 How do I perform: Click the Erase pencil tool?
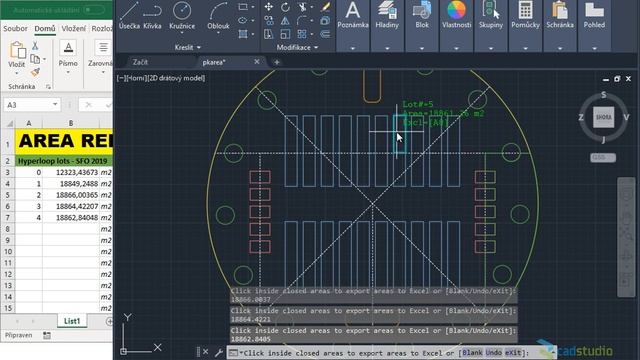[325, 7]
